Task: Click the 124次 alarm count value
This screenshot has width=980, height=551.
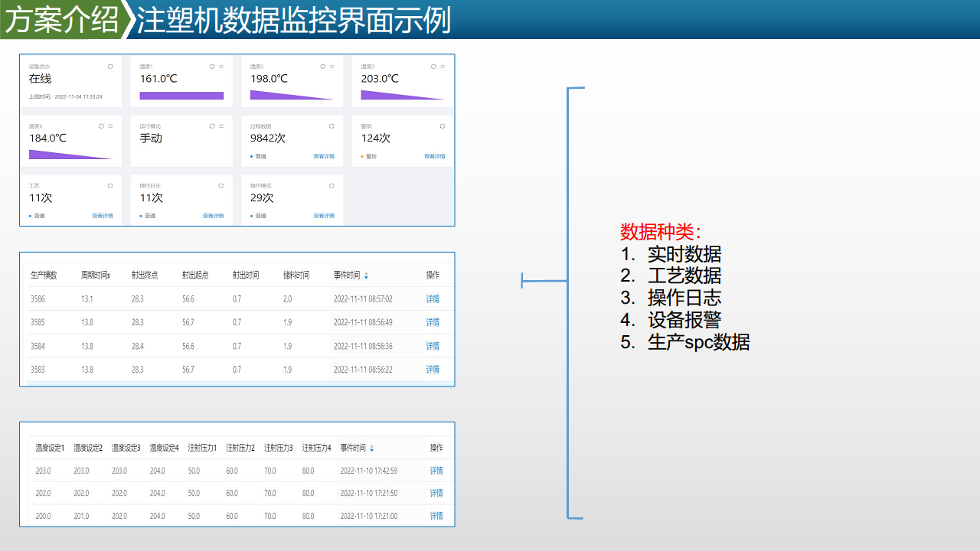Action: [x=376, y=139]
